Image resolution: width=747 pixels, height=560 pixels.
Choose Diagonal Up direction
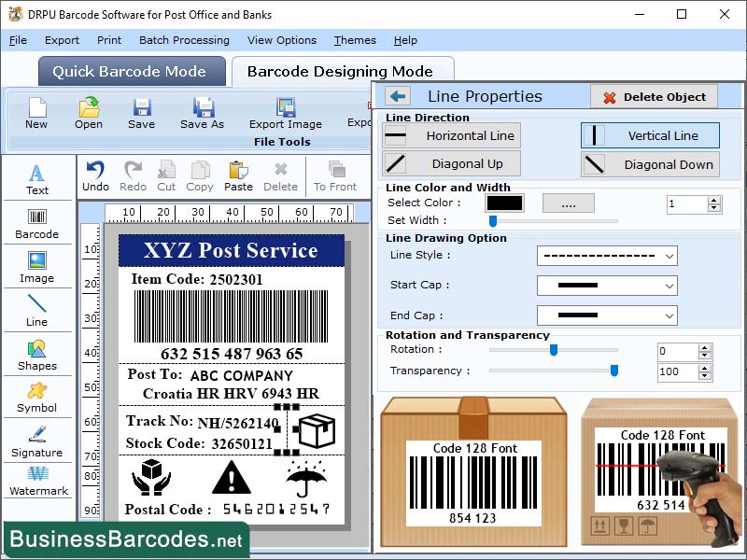point(451,164)
